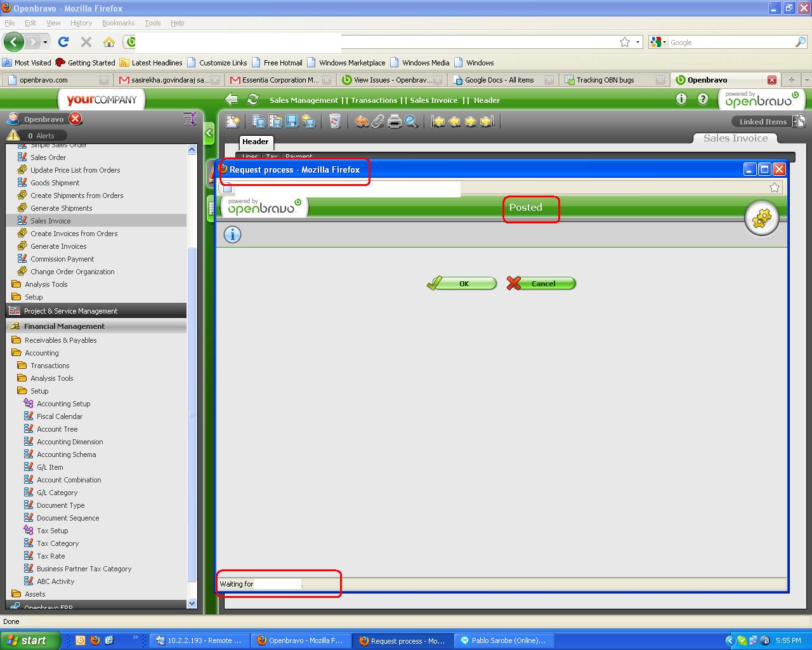Click the alerts warning triangle icon
The width and height of the screenshot is (812, 650).
click(x=13, y=135)
